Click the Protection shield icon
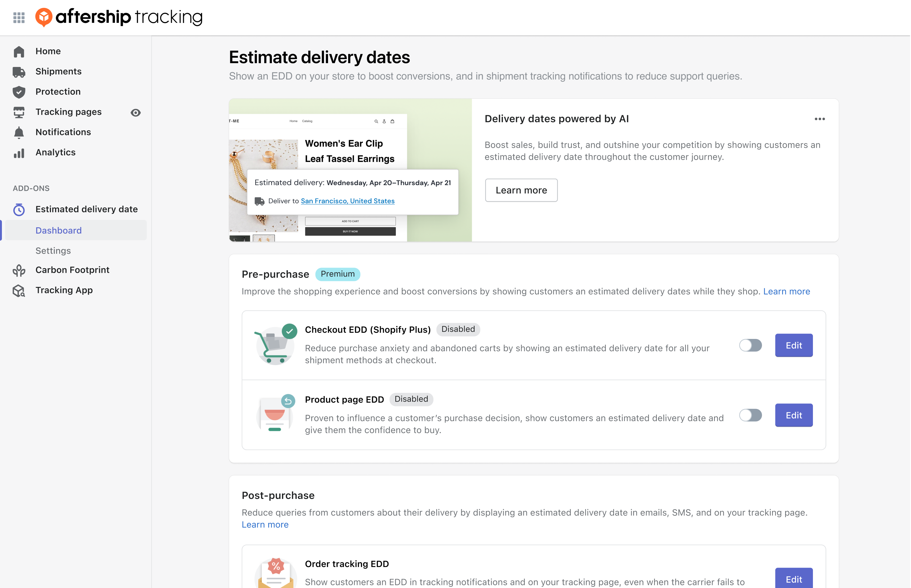911x588 pixels. tap(19, 92)
